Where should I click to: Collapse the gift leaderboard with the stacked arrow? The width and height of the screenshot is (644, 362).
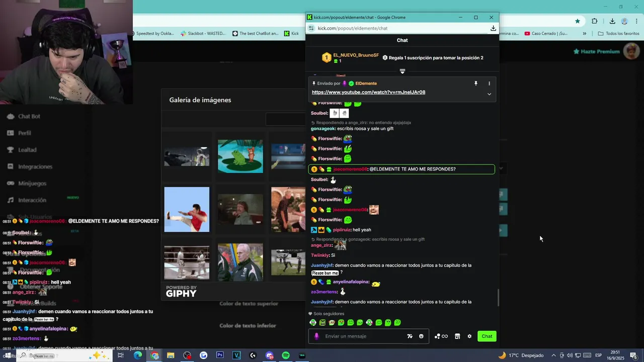402,71
